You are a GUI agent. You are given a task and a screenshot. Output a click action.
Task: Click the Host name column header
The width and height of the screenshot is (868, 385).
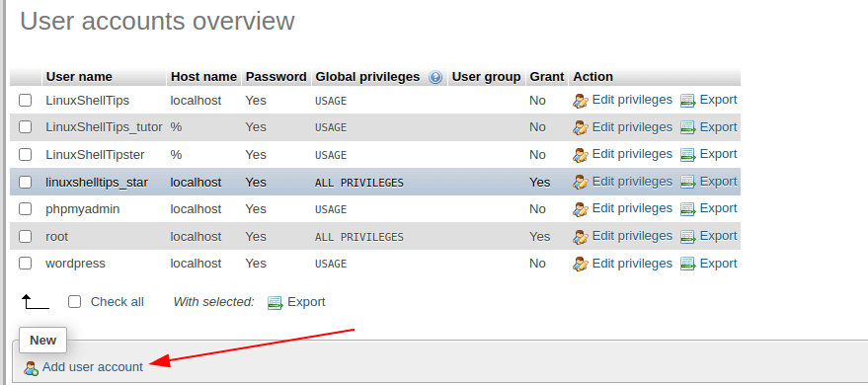tap(203, 77)
